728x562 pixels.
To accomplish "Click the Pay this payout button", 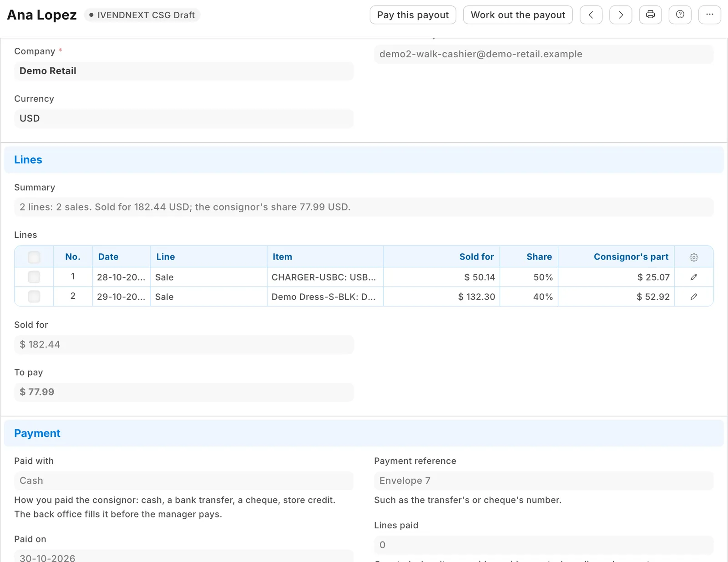I will (x=413, y=15).
